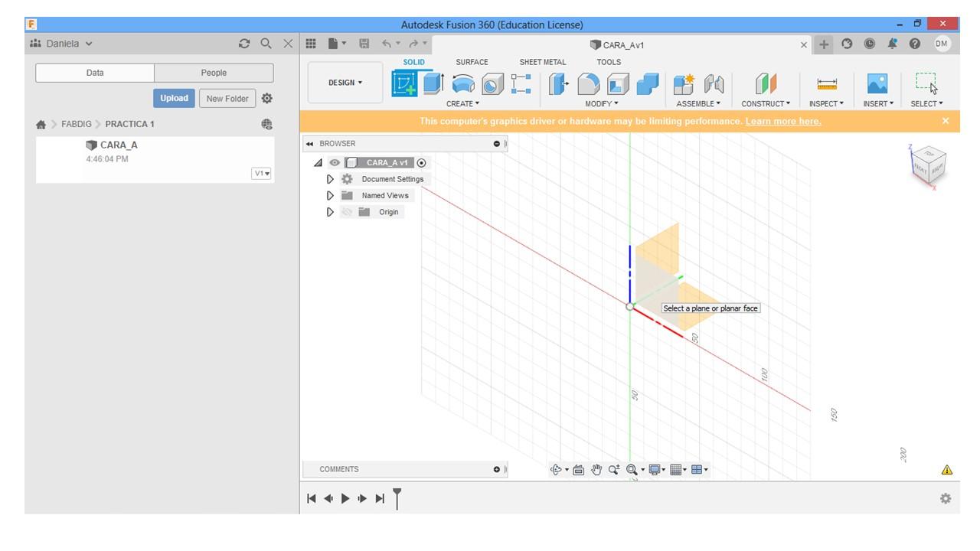Open timeline settings gear

946,498
